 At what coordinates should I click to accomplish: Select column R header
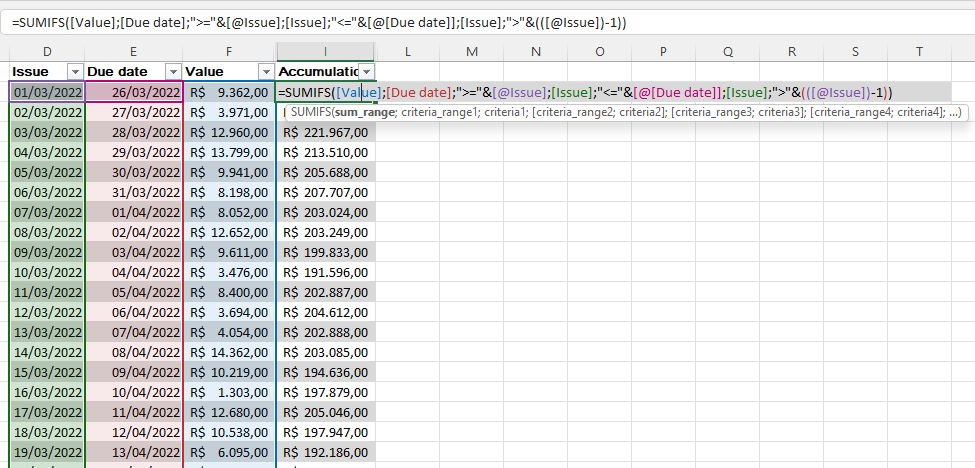(x=792, y=52)
